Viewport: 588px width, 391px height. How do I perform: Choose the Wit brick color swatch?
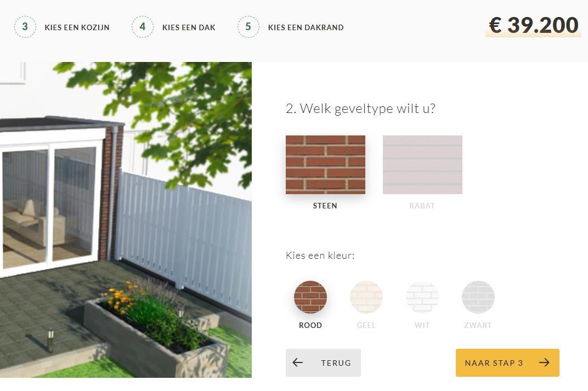pyautogui.click(x=422, y=297)
